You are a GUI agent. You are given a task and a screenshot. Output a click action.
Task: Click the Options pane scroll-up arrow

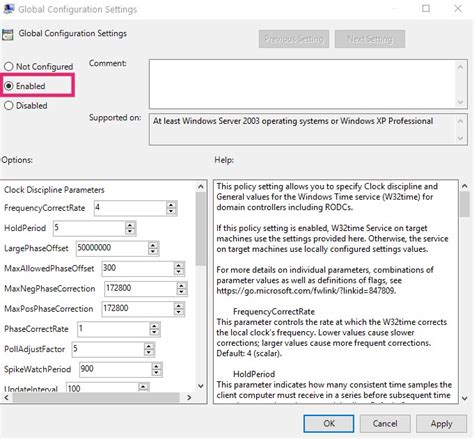[x=201, y=187]
